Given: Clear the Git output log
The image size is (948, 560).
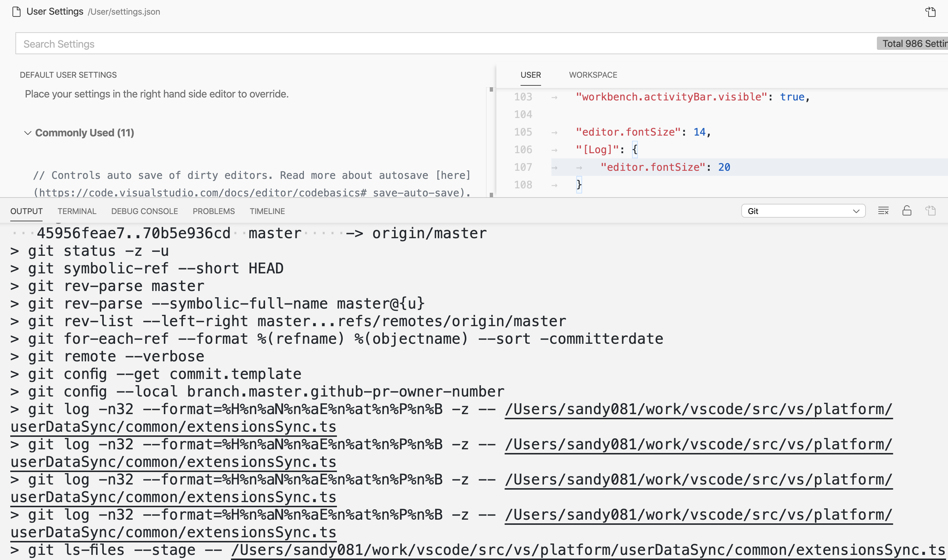Looking at the screenshot, I should (883, 211).
